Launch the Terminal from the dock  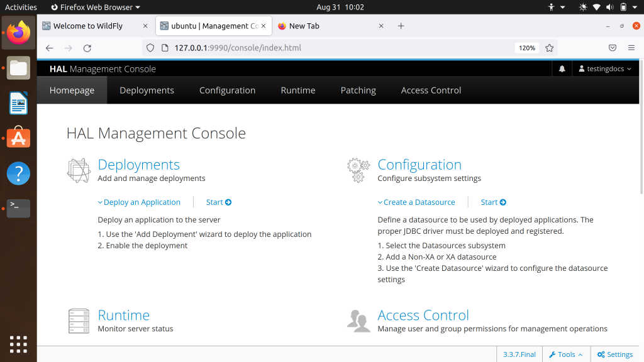pyautogui.click(x=18, y=208)
